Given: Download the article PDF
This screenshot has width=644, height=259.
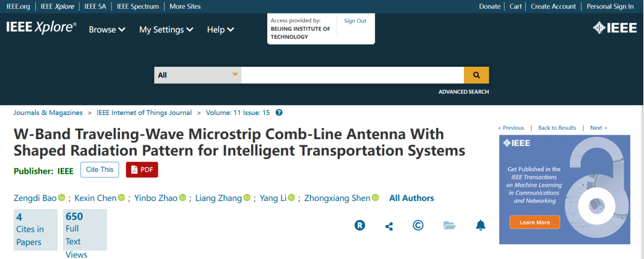Looking at the screenshot, I should click(x=142, y=169).
